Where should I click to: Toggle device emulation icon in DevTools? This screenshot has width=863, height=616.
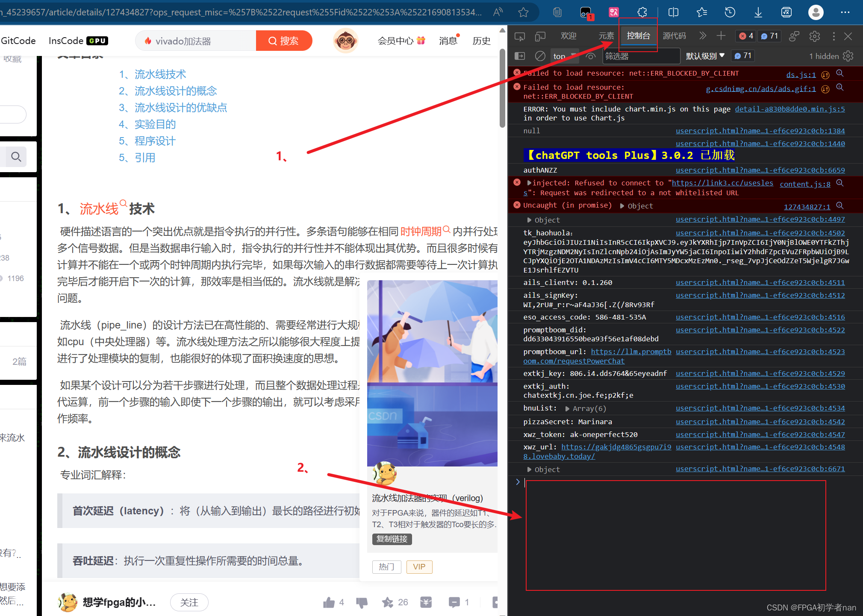click(x=540, y=36)
